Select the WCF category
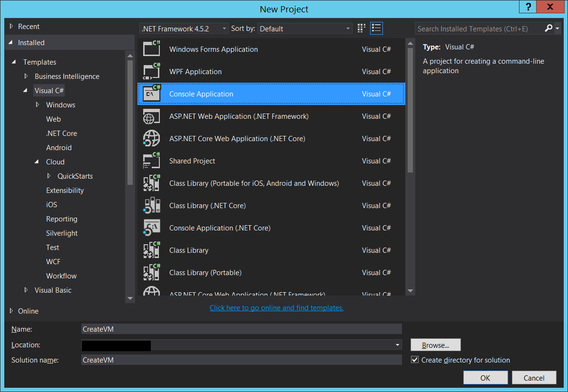The height and width of the screenshot is (392, 568). [x=53, y=262]
